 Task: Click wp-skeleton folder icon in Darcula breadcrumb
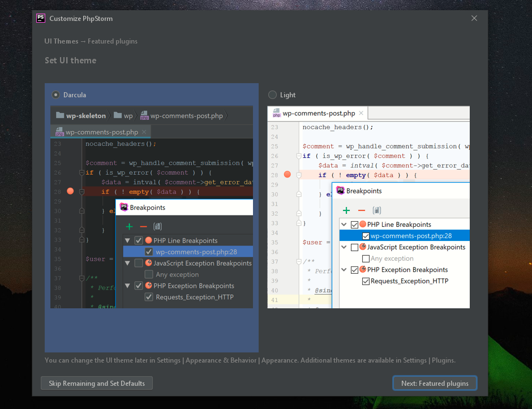click(x=60, y=115)
